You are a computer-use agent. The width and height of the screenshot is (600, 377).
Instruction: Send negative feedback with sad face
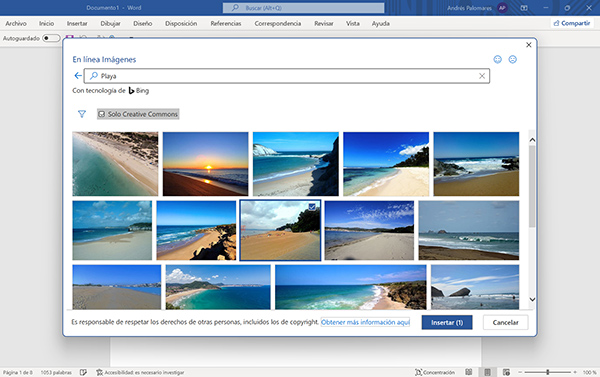512,59
